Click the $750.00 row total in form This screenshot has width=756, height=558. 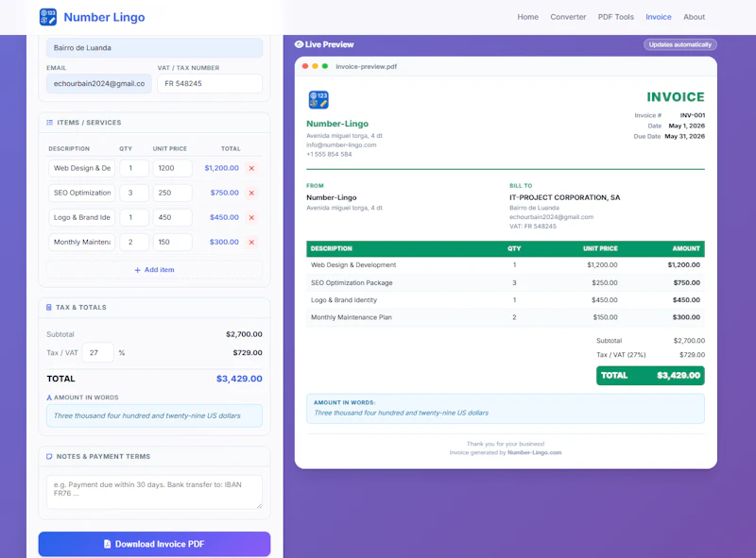point(224,193)
